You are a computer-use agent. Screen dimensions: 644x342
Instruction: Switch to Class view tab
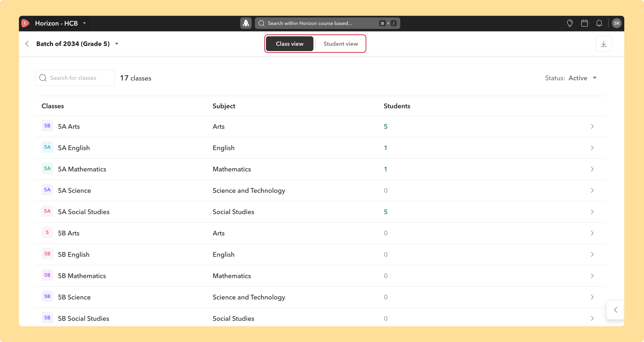pos(289,44)
